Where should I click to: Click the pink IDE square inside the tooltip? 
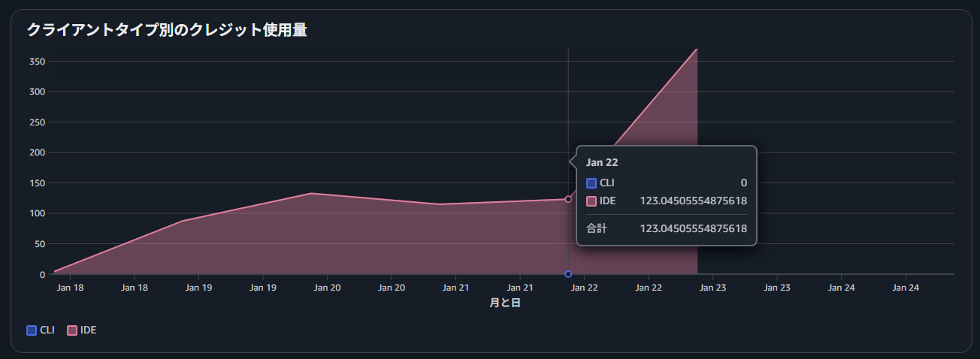pyautogui.click(x=591, y=201)
